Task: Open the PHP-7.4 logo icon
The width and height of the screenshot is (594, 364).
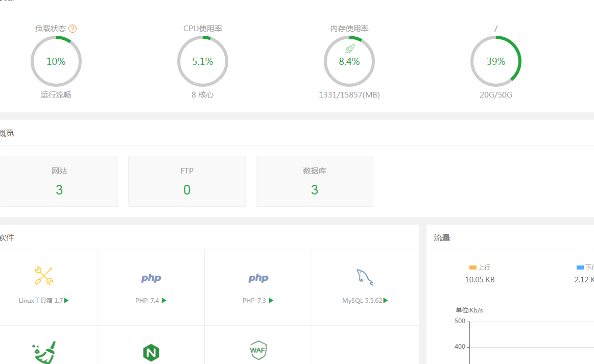Action: pos(151,278)
